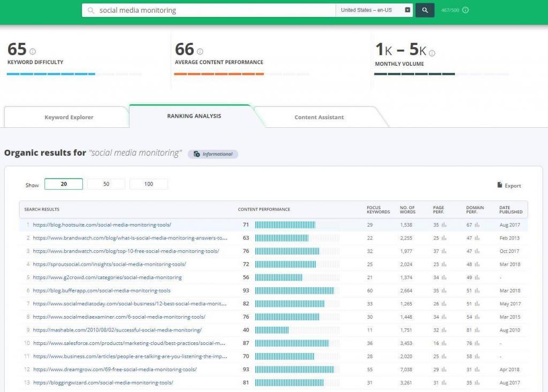548x392 pixels.
Task: Click the info icon beside Keyword Difficulty score
Action: (33, 51)
